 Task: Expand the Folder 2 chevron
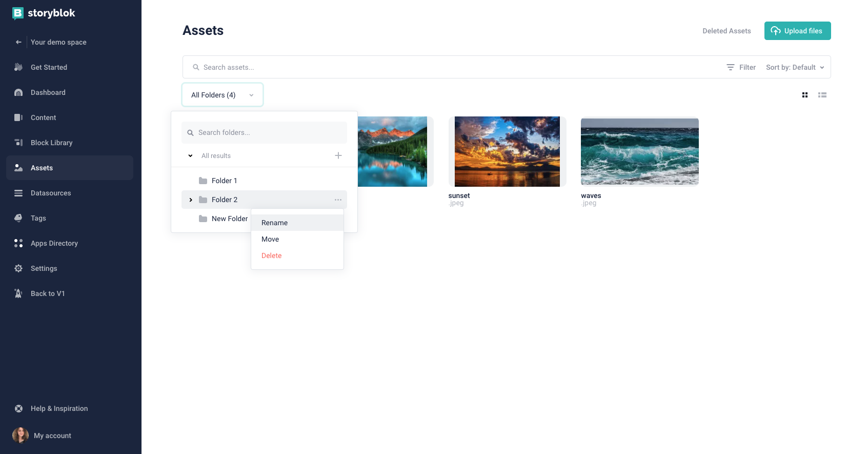click(x=191, y=200)
